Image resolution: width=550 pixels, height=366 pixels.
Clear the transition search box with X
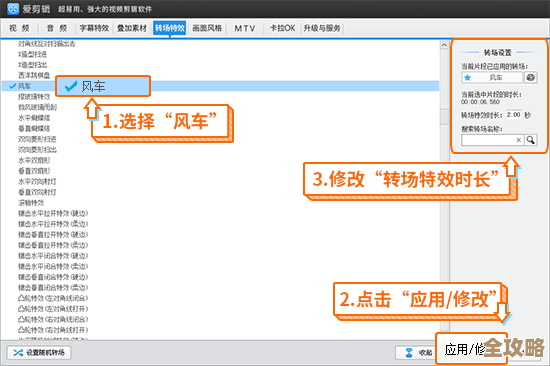click(518, 140)
